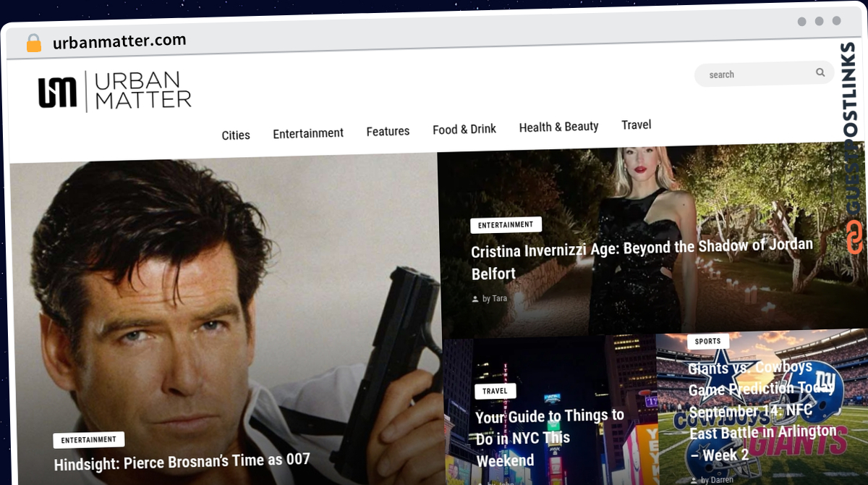
Task: Click the Sports category tag
Action: [x=707, y=341]
